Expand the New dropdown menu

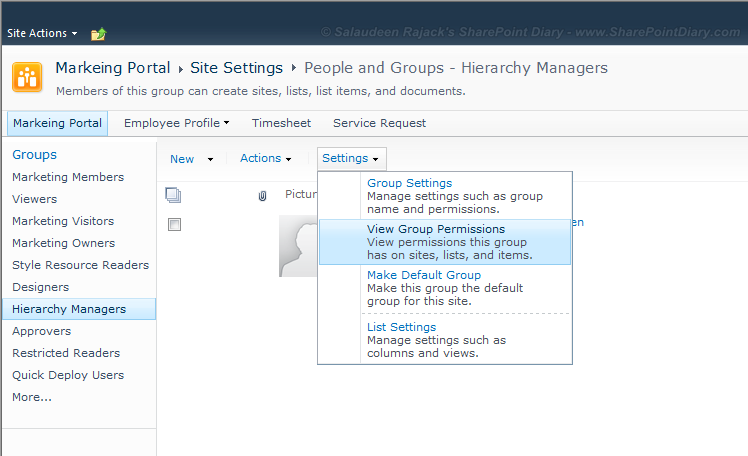tap(191, 159)
